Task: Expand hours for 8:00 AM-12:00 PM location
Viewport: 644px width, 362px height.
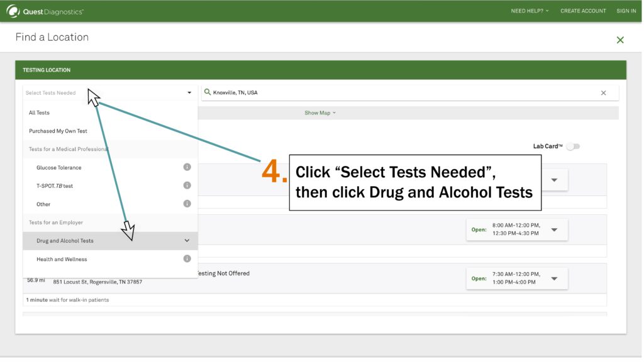Action: pyautogui.click(x=554, y=230)
